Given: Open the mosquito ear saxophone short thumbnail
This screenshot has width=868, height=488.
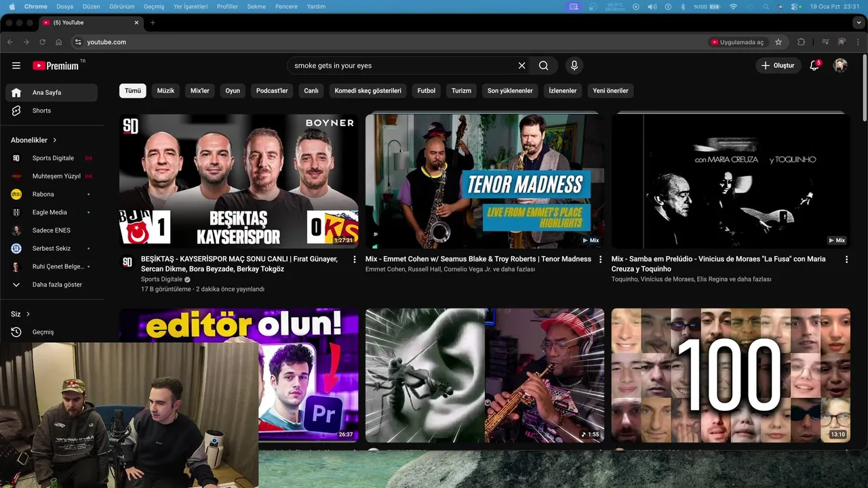Looking at the screenshot, I should click(485, 375).
